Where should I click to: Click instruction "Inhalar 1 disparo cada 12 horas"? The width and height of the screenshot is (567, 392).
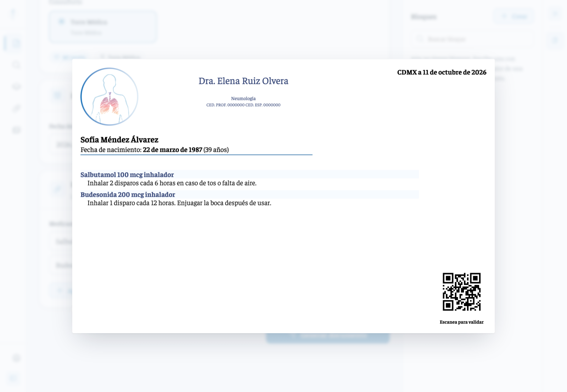[x=131, y=203]
